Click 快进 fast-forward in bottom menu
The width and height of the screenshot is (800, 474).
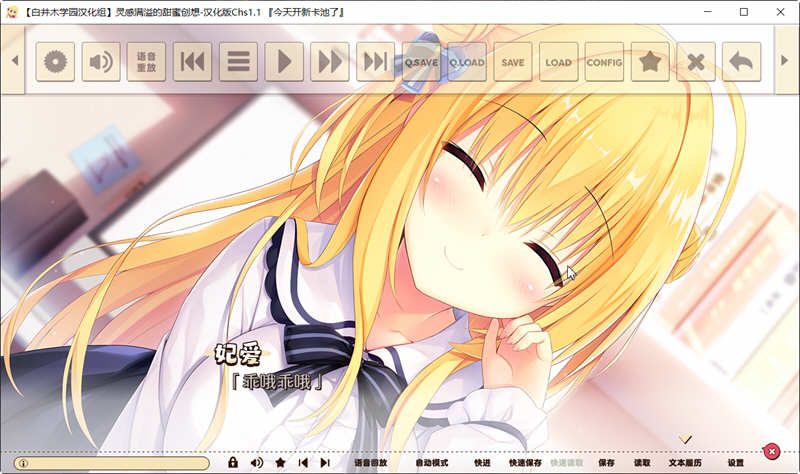click(482, 463)
